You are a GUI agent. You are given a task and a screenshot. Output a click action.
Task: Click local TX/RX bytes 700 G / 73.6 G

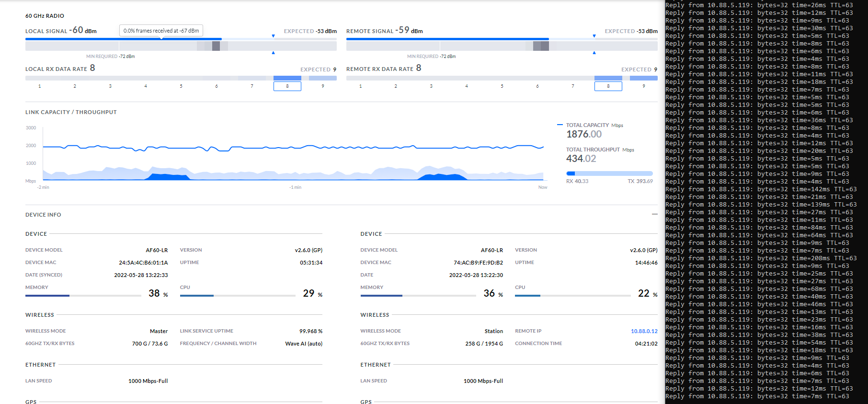pos(150,344)
